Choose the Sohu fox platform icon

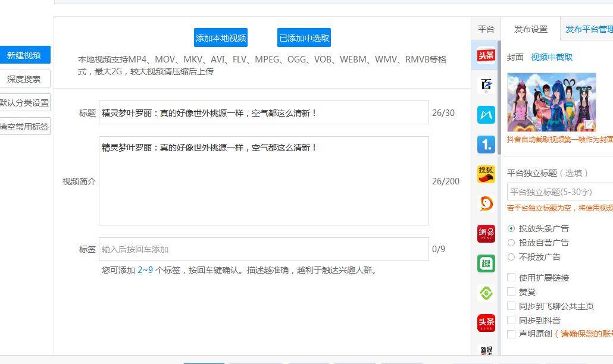486,174
